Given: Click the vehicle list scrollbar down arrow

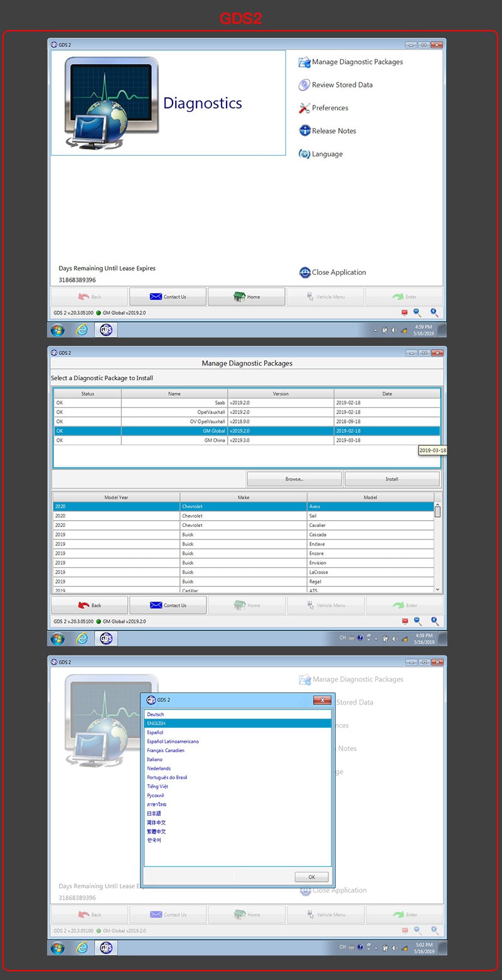Looking at the screenshot, I should click(437, 589).
